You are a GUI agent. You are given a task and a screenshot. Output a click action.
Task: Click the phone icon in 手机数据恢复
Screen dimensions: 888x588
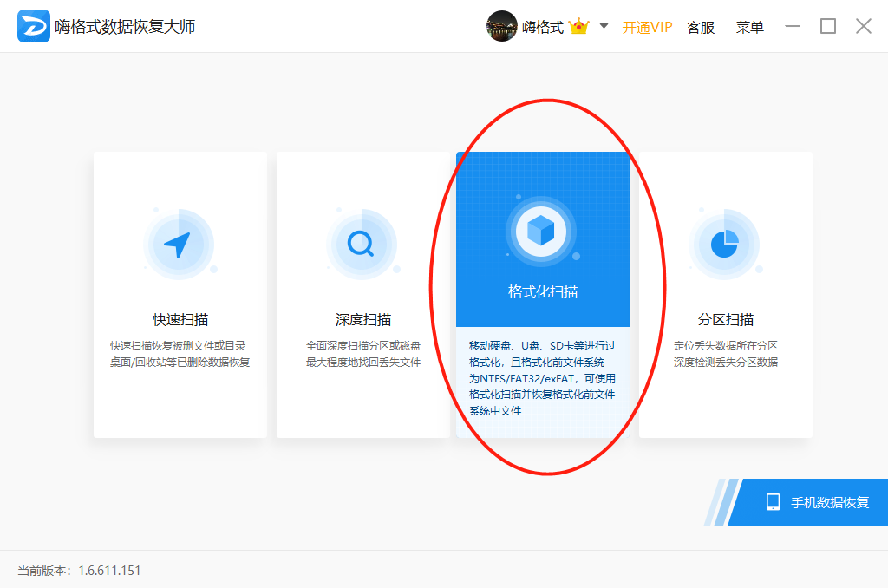[x=773, y=502]
